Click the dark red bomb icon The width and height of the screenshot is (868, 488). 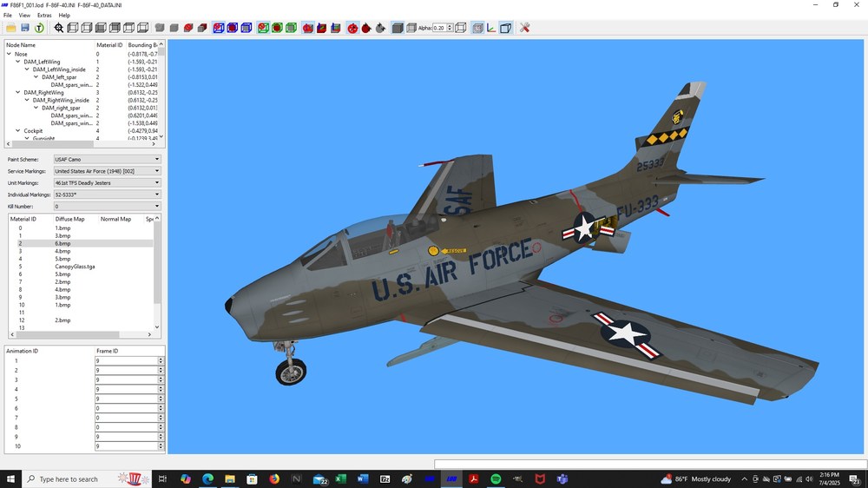pyautogui.click(x=366, y=28)
